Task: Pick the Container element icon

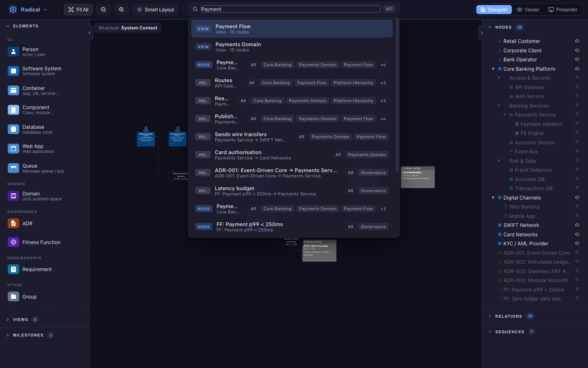Action: (x=13, y=90)
